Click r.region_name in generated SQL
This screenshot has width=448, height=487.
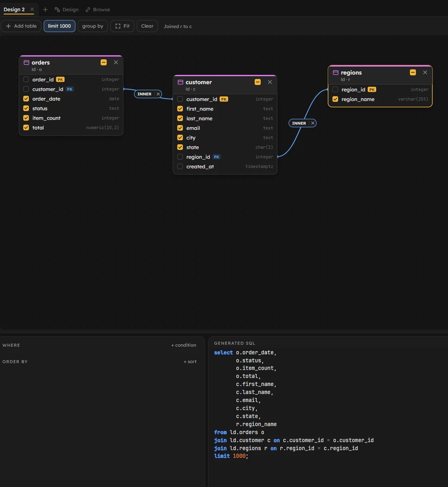pyautogui.click(x=256, y=424)
